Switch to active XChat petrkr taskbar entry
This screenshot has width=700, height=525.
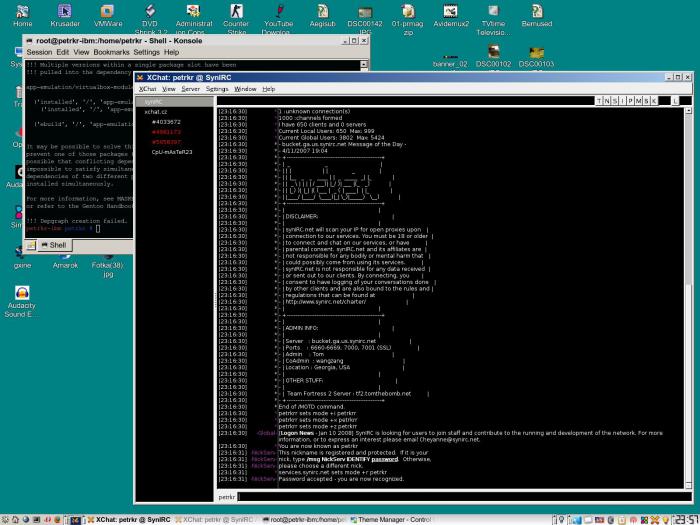[129, 520]
